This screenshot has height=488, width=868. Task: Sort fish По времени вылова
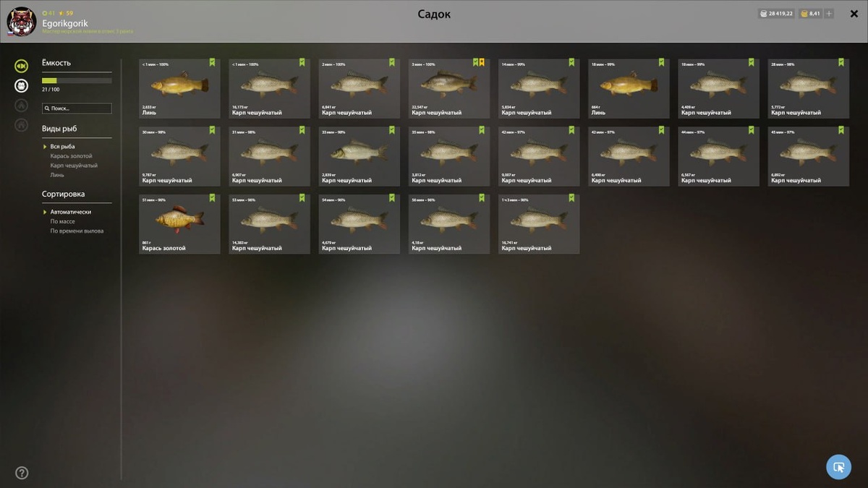77,231
